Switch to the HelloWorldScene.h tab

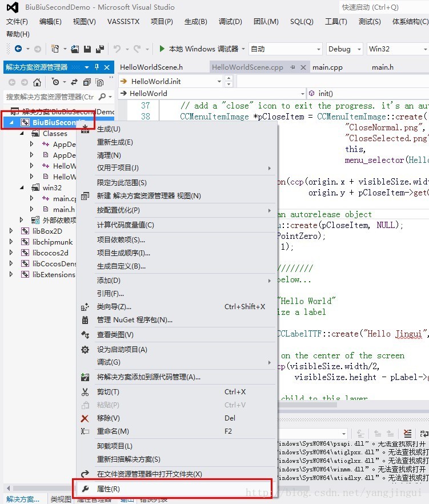(151, 67)
